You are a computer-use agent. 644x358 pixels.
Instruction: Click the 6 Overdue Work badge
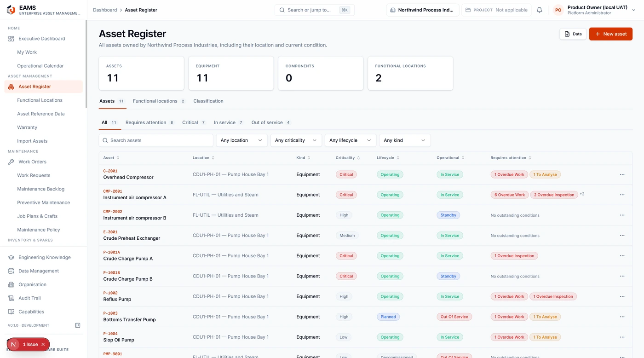[510, 195]
